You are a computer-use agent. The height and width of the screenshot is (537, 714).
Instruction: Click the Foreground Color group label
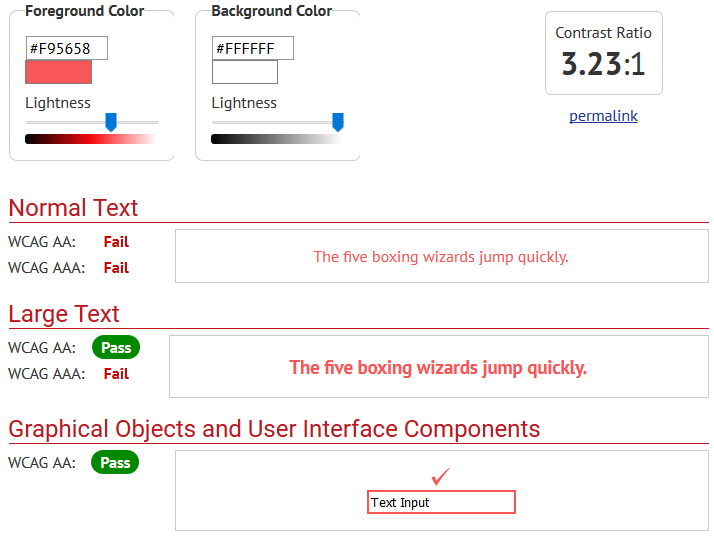click(85, 11)
